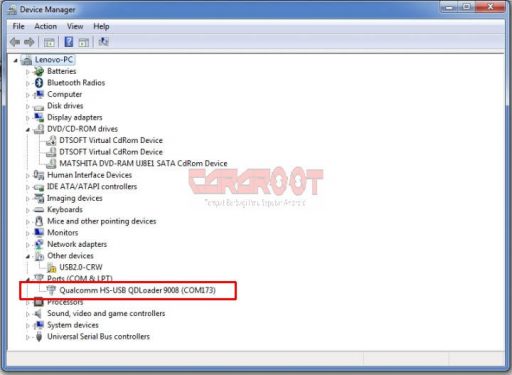Click Scan for hardware changes toolbar icon
The width and height of the screenshot is (512, 375).
coord(104,42)
